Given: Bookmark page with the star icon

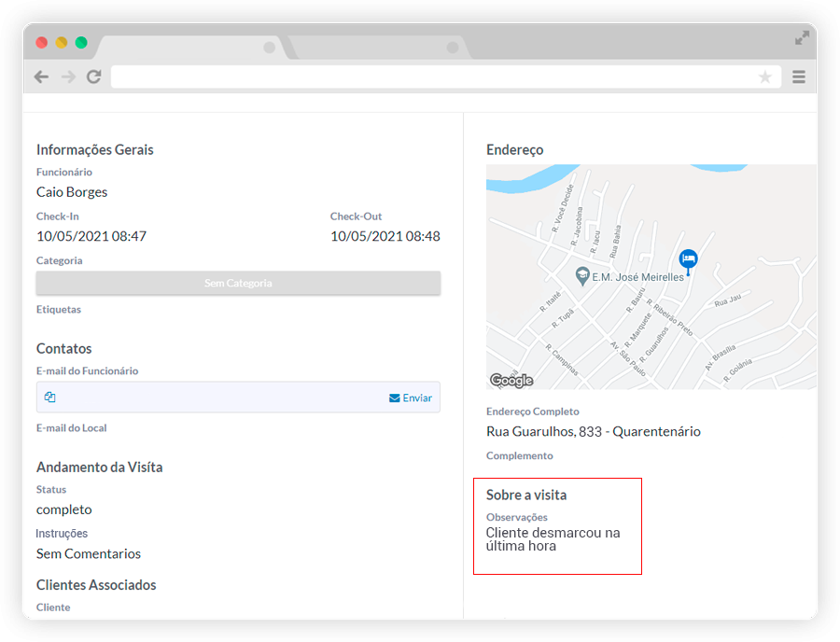Looking at the screenshot, I should tap(765, 77).
